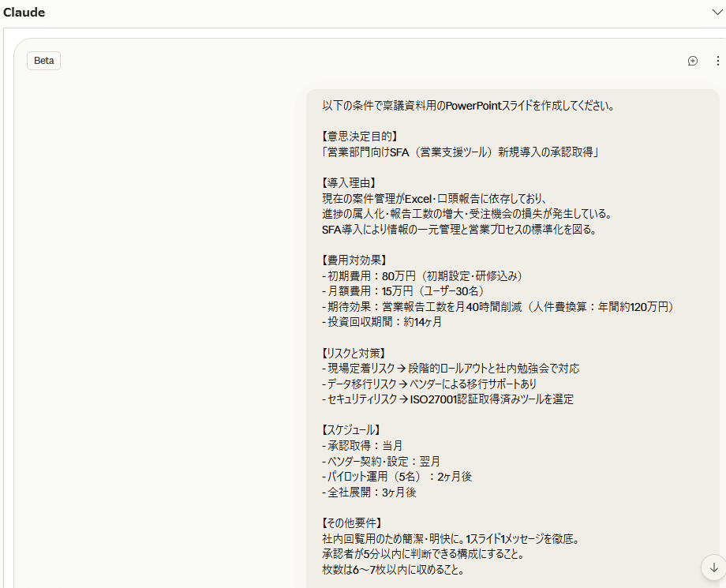Screen dimensions: 726x588
Task: Click the 全社展開：3ヶ月後 line
Action: [369, 492]
